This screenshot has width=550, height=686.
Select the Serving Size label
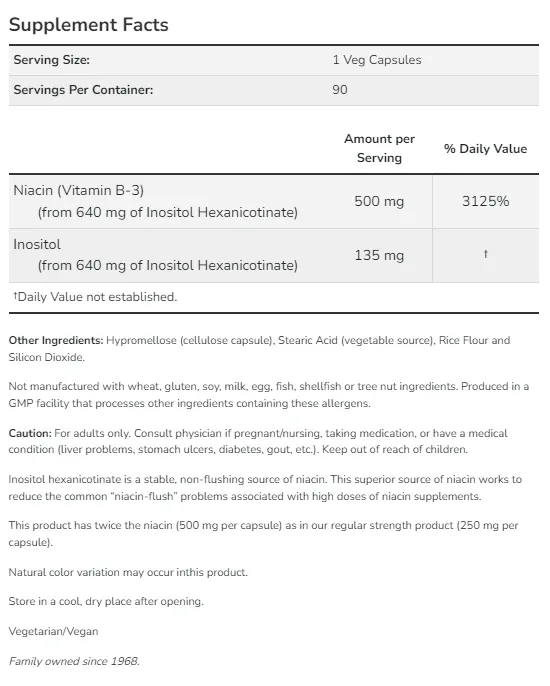tap(52, 60)
